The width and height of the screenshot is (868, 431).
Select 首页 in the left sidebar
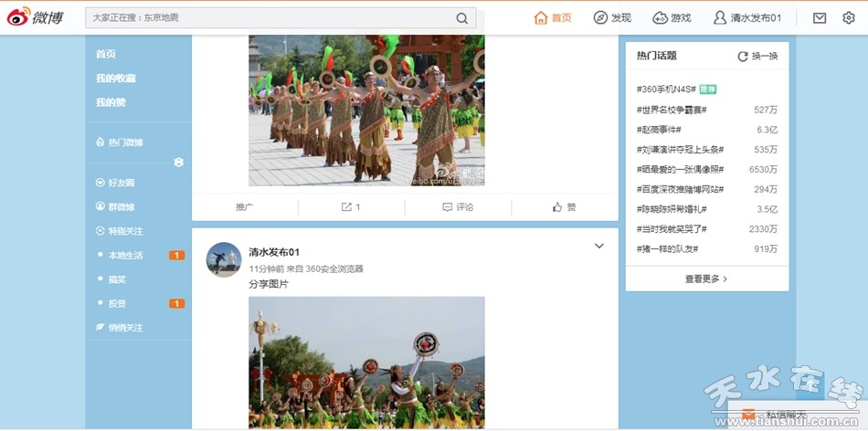pyautogui.click(x=106, y=54)
